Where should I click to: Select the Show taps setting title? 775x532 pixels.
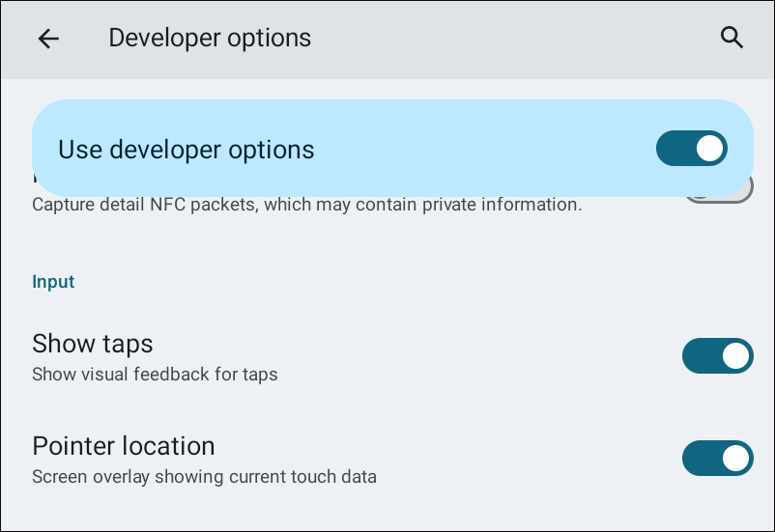93,344
